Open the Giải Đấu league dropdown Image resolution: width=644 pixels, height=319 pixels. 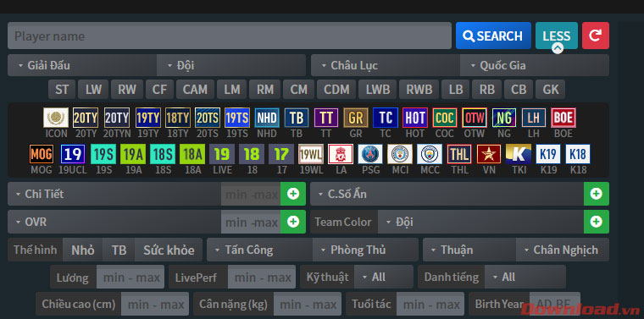click(x=82, y=66)
